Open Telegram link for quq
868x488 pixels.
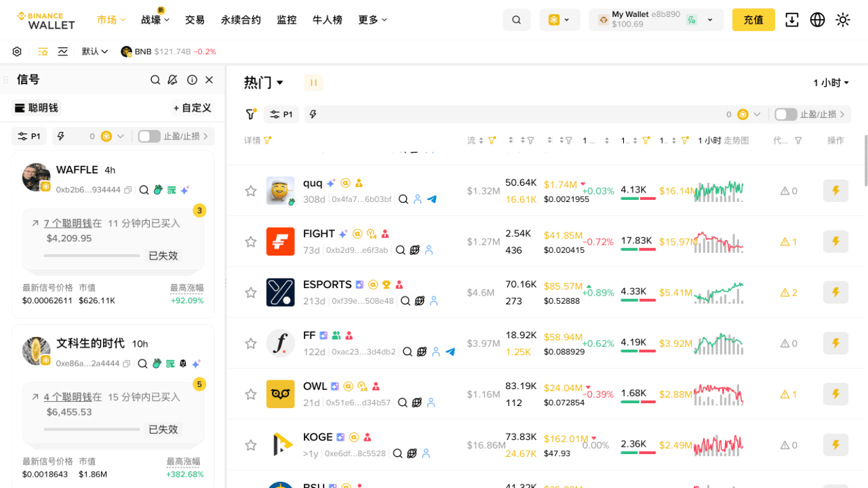[x=432, y=199]
